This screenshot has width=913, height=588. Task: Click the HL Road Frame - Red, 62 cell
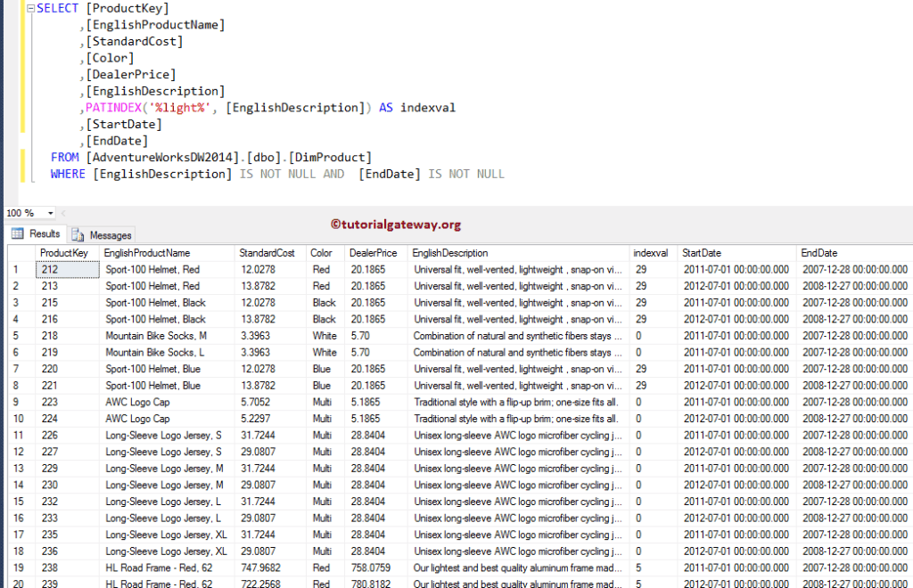(x=157, y=568)
